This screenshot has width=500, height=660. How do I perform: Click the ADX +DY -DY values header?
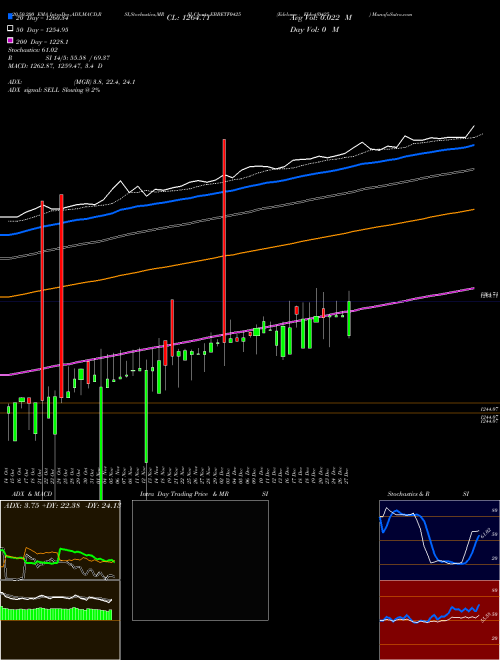click(x=62, y=505)
